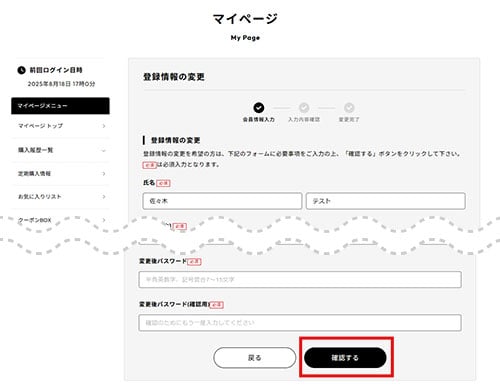The width and height of the screenshot is (500, 391).
Task: Click the clock icon beside 前回ログイン日時
Action: tap(21, 70)
